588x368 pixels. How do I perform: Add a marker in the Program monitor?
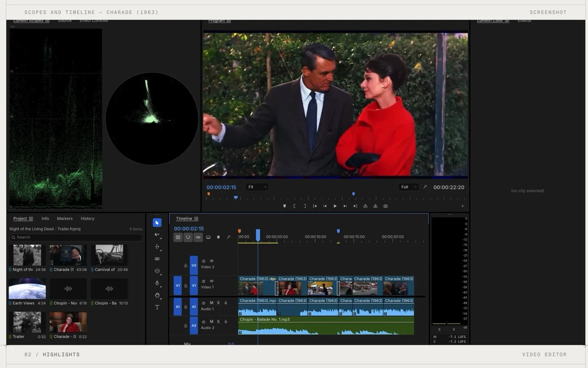pos(284,206)
